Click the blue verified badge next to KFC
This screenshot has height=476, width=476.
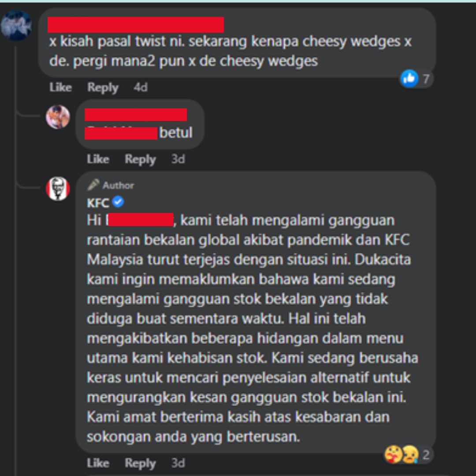pos(118,201)
